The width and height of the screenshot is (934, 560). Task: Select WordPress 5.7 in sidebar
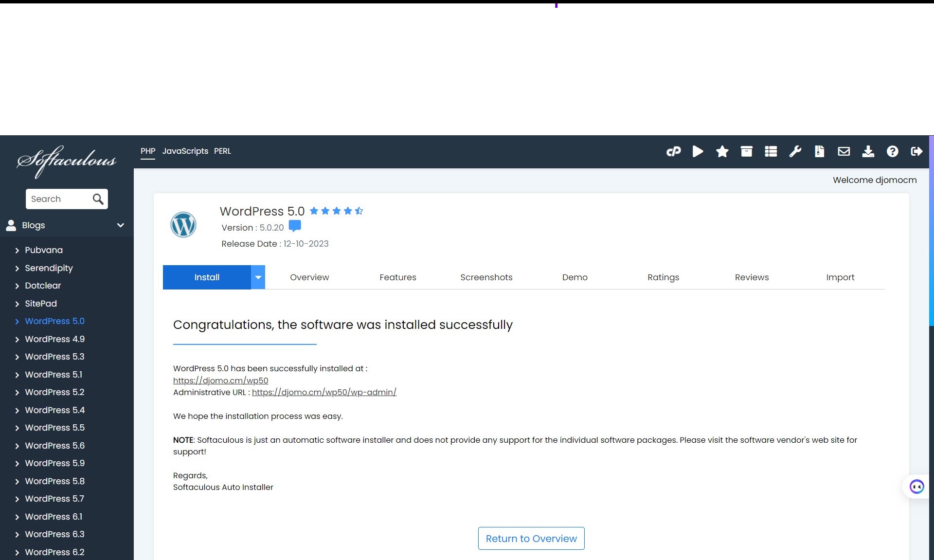coord(54,499)
